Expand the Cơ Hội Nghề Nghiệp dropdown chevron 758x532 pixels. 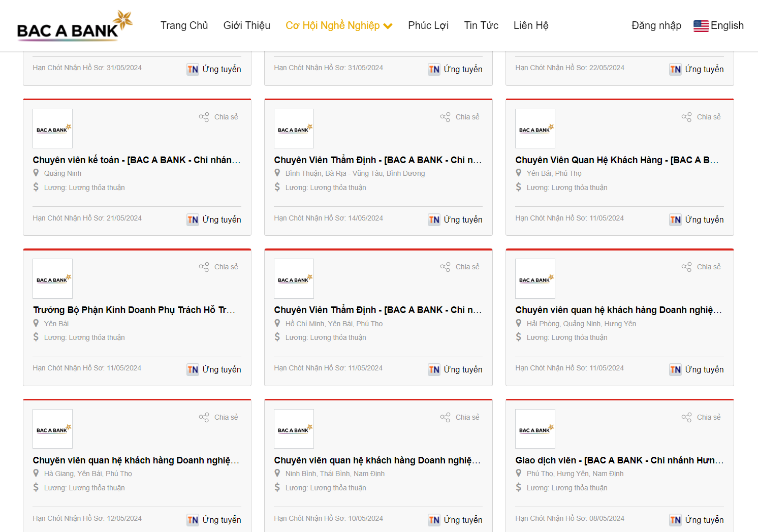(x=388, y=26)
